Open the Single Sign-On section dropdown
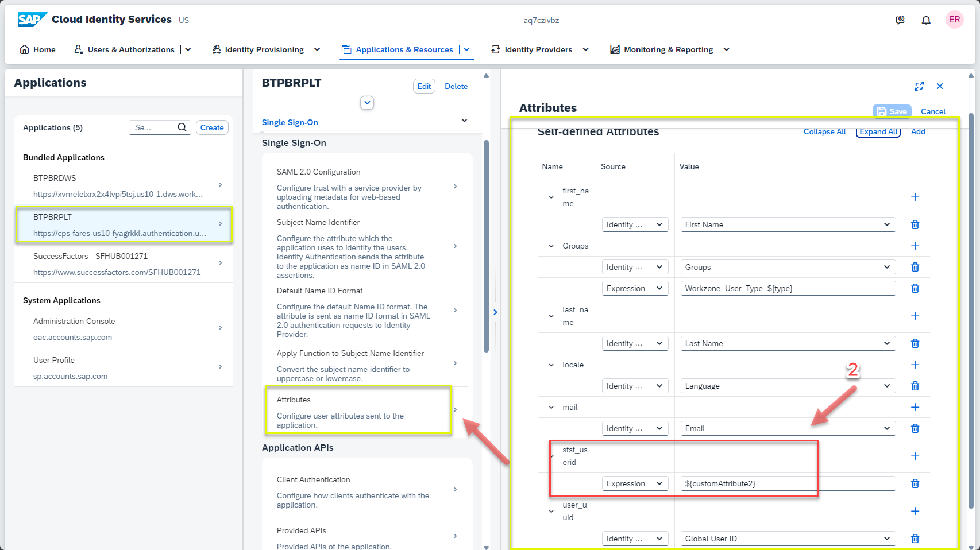Viewport: 980px width, 550px height. [464, 121]
